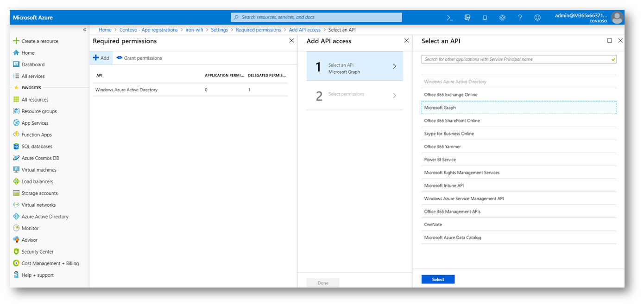This screenshot has width=644, height=307.
Task: Open the Directory and subscription filter
Action: (467, 18)
